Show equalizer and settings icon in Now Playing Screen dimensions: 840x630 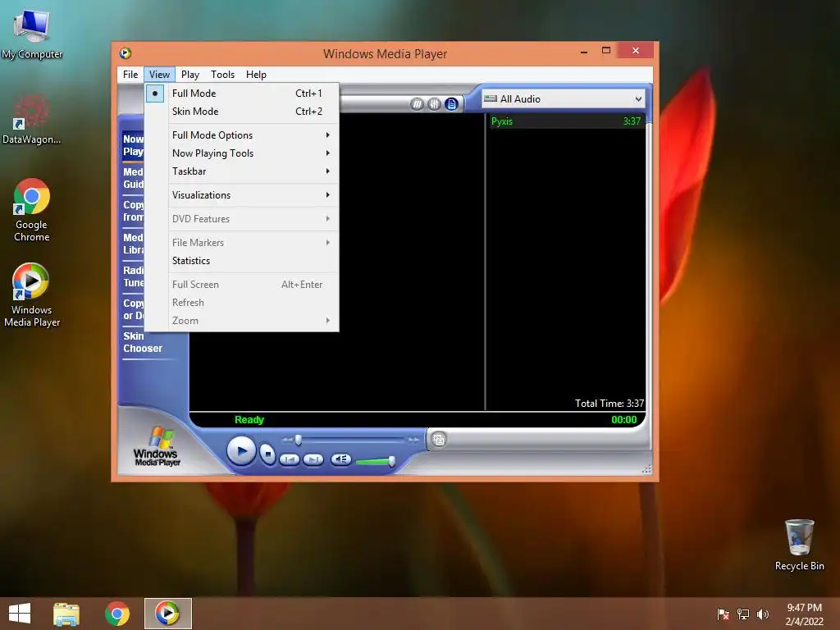pos(434,104)
